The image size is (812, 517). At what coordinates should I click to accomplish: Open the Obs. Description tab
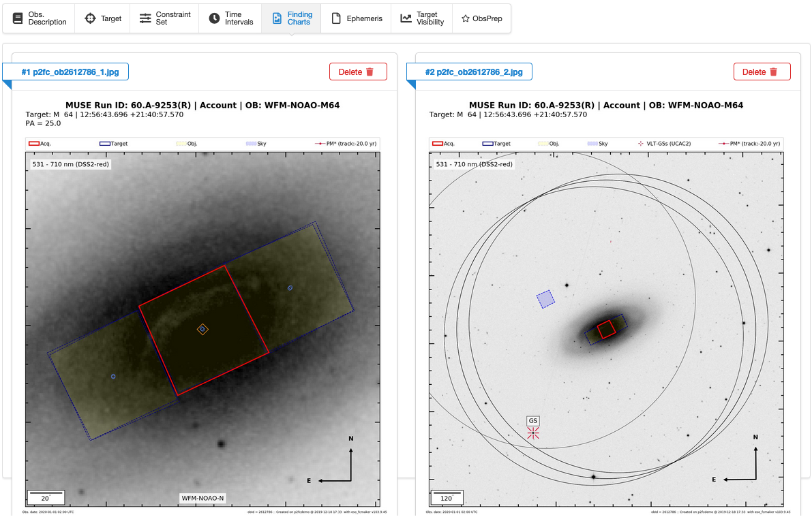(40, 18)
